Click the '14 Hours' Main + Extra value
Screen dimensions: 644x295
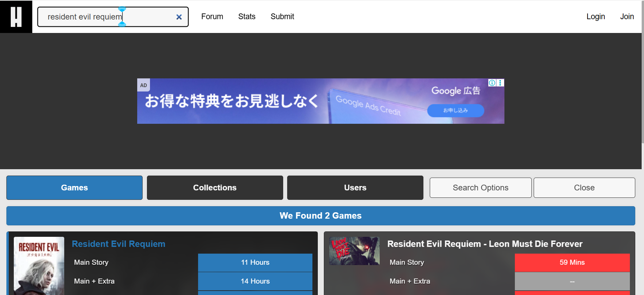click(x=255, y=281)
